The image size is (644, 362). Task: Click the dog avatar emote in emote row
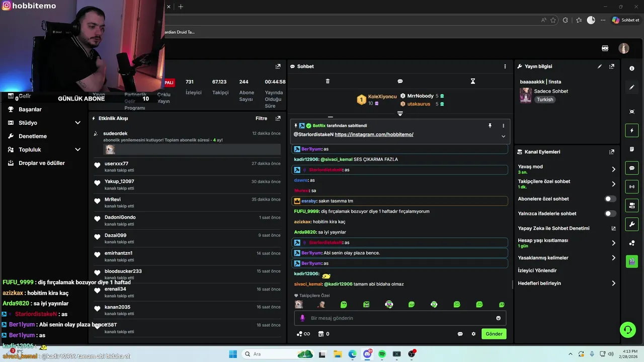[299, 305]
